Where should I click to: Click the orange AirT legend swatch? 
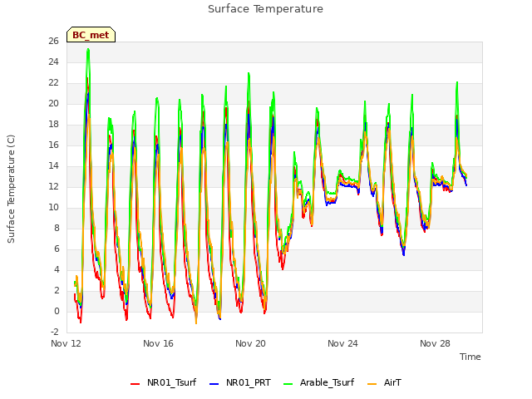pos(372,384)
